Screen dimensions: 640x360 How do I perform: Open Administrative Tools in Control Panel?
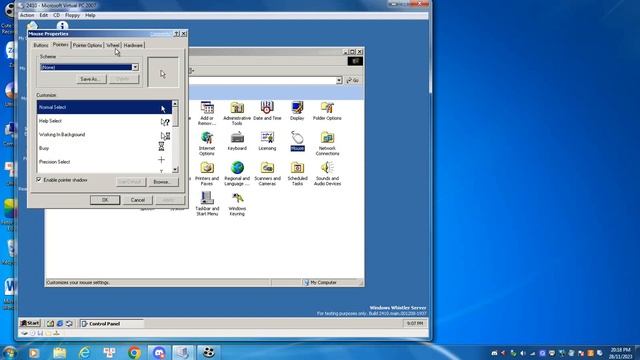point(237,113)
